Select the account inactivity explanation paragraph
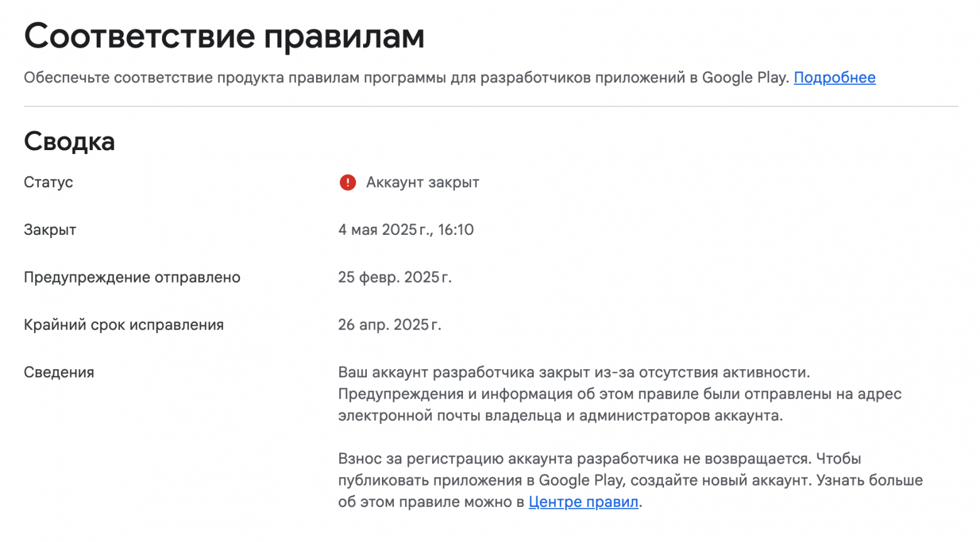This screenshot has height=542, width=980. click(619, 394)
